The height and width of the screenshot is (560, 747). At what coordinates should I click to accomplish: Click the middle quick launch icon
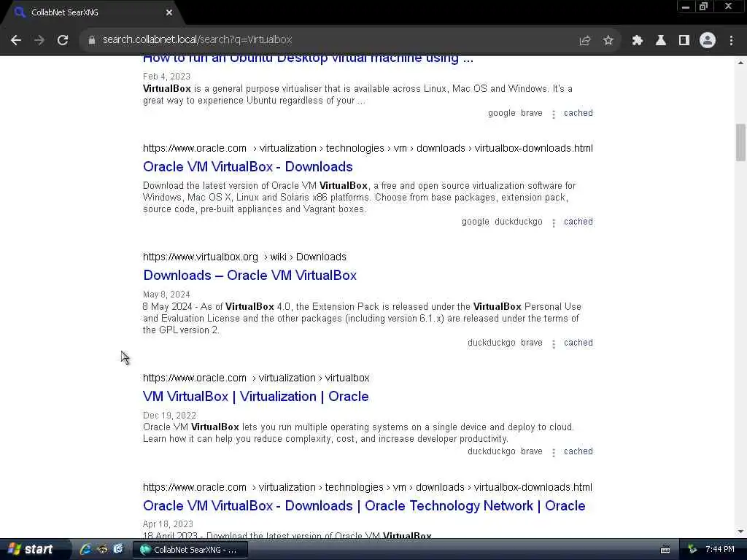pyautogui.click(x=102, y=549)
